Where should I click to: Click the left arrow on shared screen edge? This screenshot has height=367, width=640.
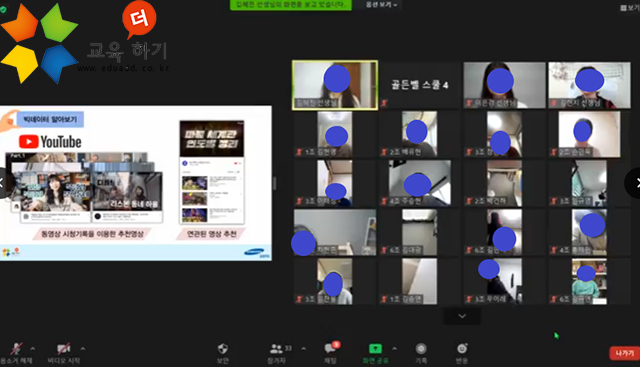coord(4,183)
